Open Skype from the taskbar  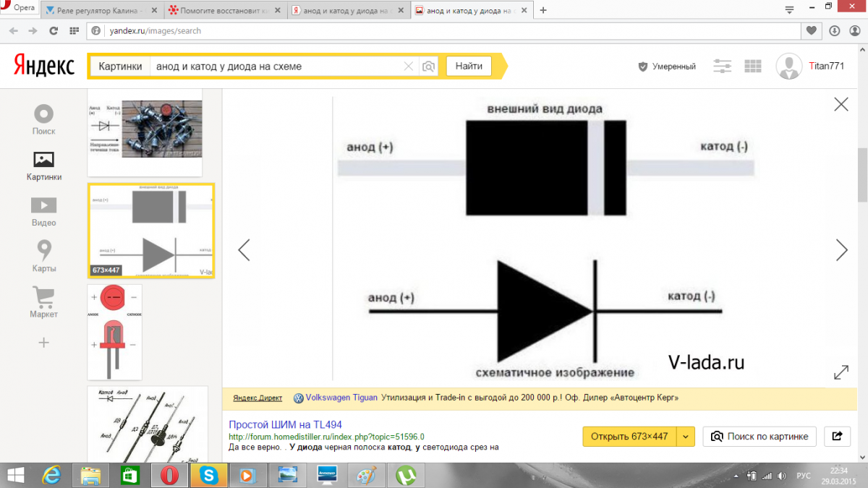click(208, 476)
